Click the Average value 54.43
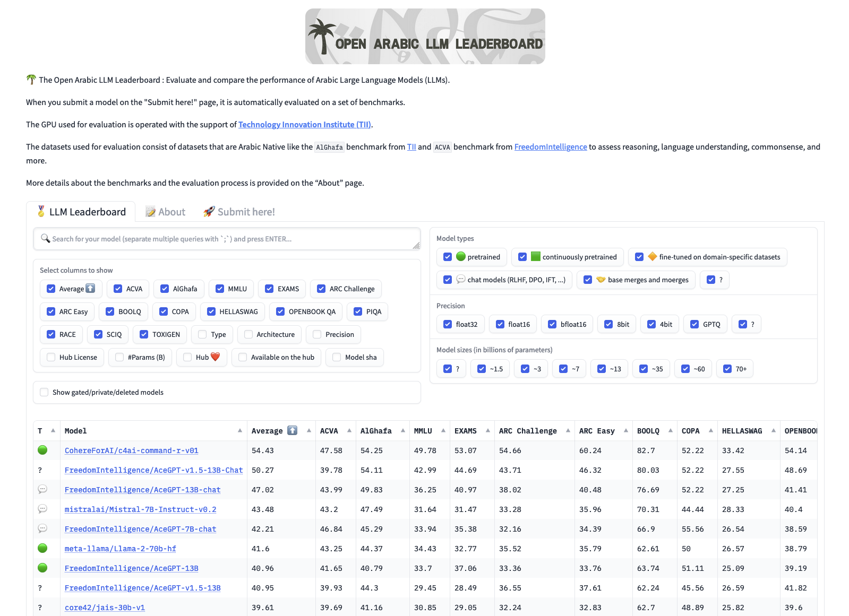The height and width of the screenshot is (616, 849). coord(263,450)
